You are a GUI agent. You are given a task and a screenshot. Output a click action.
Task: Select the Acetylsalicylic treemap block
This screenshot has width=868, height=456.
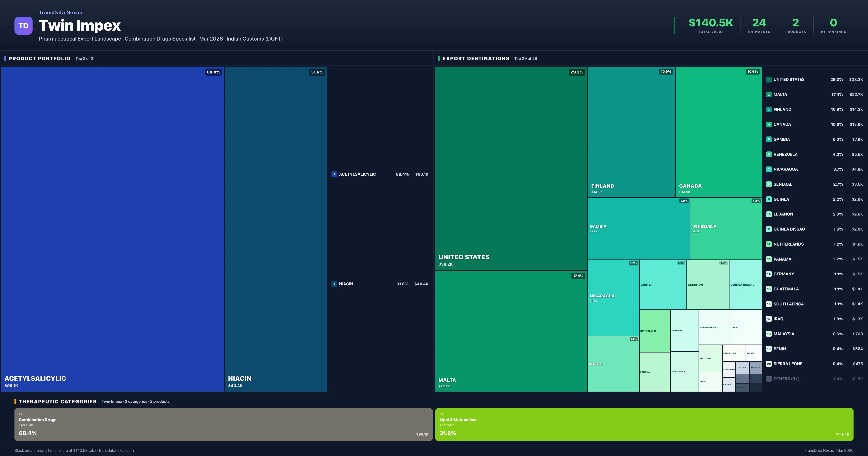tap(112, 229)
